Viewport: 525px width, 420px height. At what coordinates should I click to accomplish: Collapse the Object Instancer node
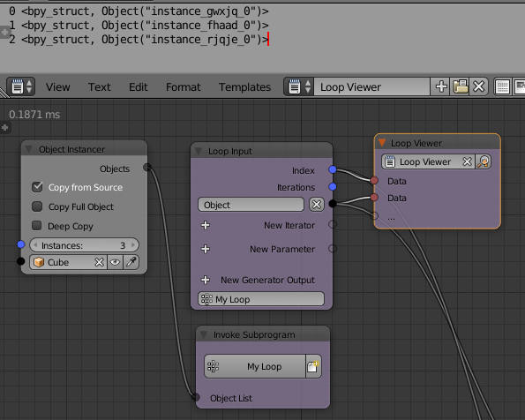coord(29,149)
